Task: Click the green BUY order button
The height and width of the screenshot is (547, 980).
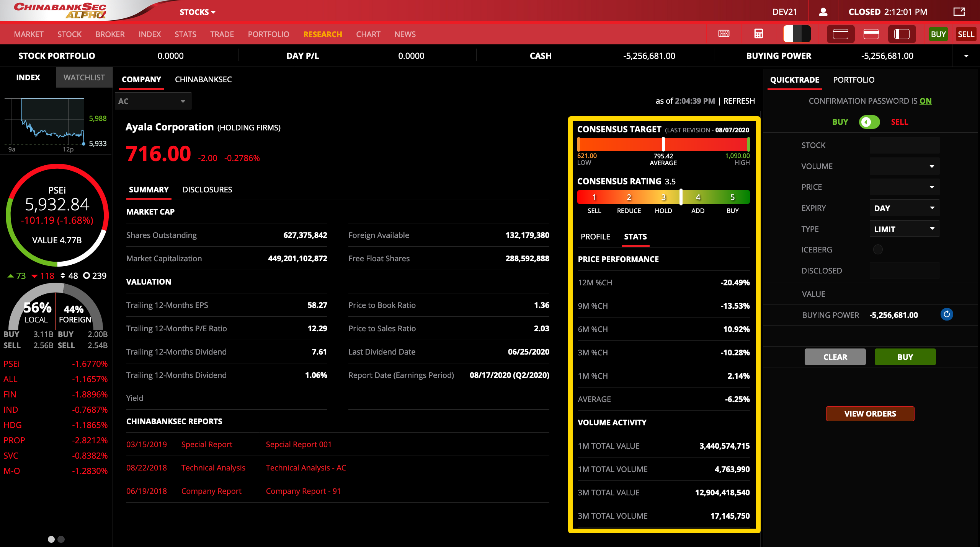Action: tap(905, 357)
